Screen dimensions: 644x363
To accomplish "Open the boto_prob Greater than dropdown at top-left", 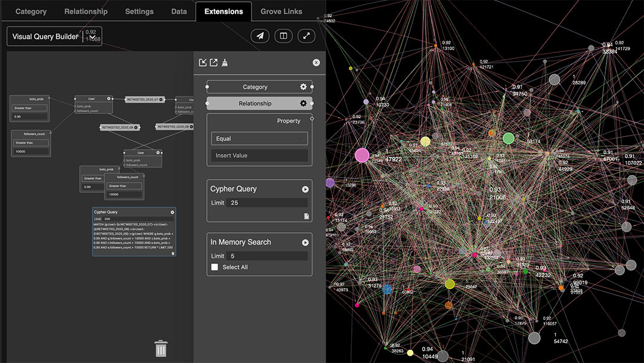I will tap(29, 108).
